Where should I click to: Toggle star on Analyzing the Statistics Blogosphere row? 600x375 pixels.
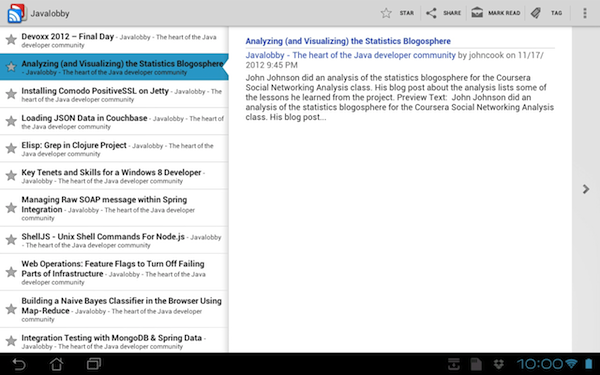click(x=11, y=67)
